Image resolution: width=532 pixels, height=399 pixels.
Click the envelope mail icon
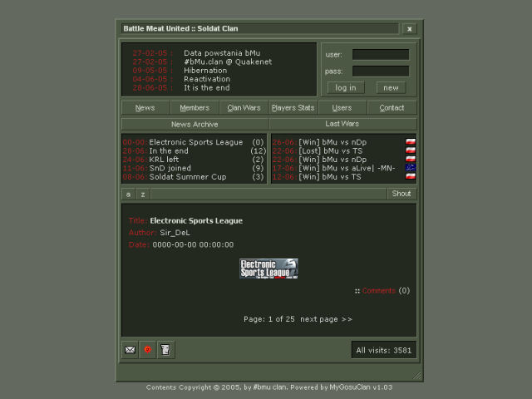click(x=130, y=350)
